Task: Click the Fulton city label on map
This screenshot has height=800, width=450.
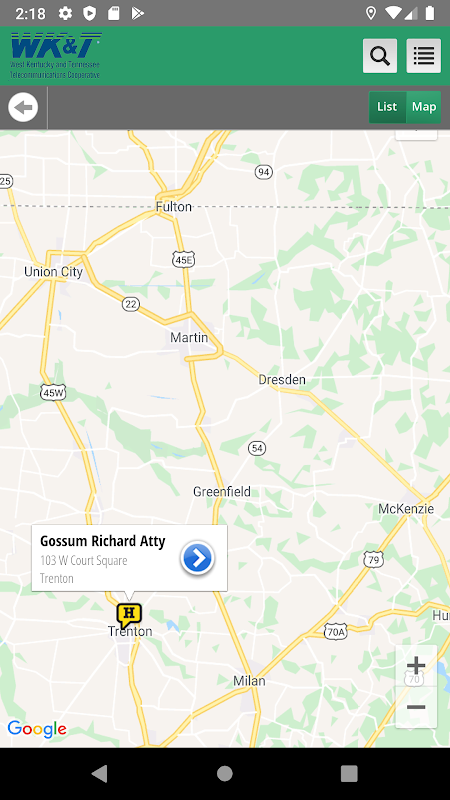Action: click(x=173, y=207)
